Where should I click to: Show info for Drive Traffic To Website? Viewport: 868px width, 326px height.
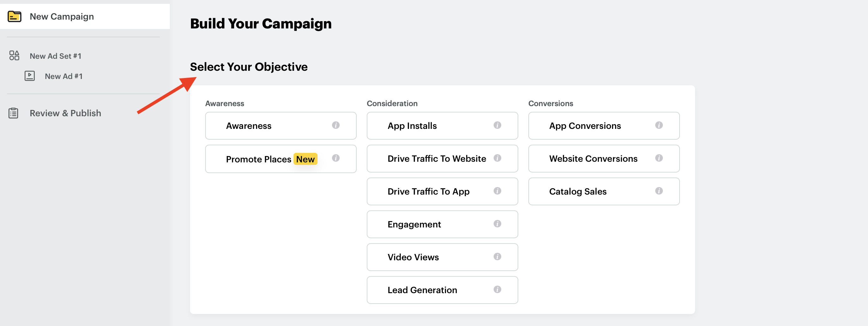pos(497,158)
